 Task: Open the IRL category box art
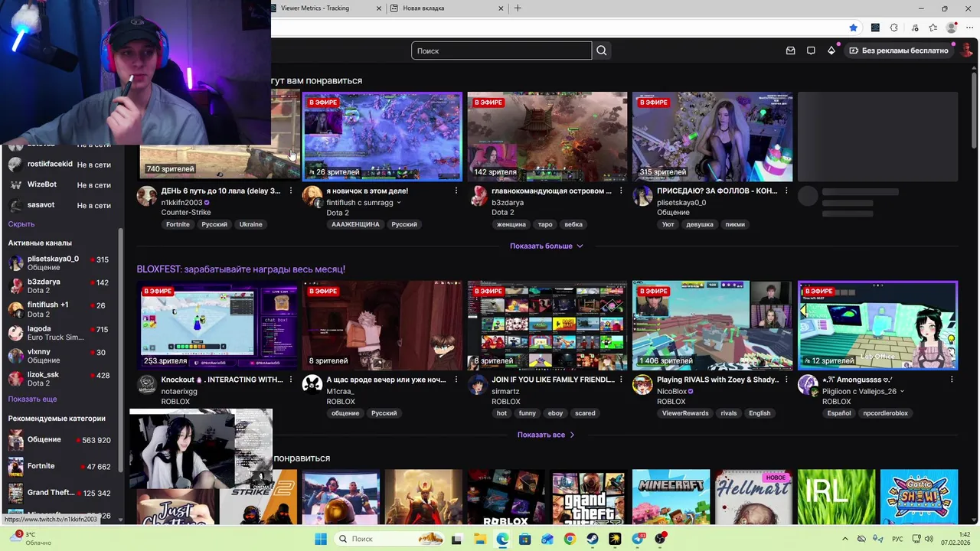click(x=837, y=497)
